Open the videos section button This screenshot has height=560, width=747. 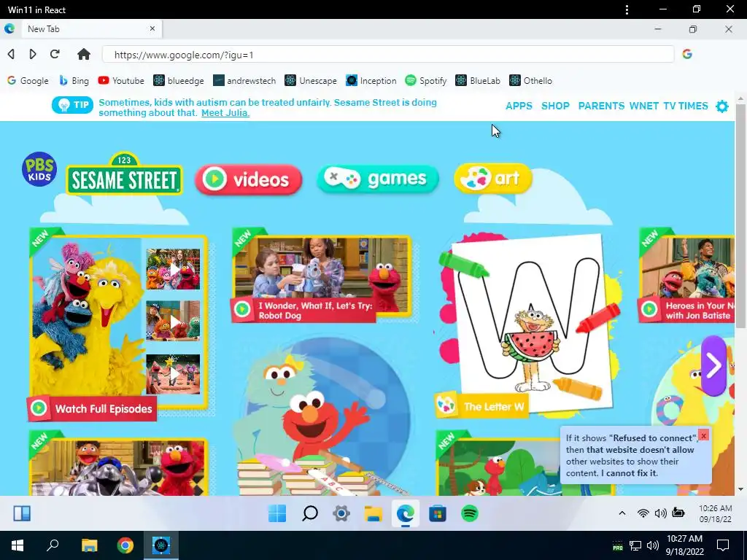[x=248, y=179]
